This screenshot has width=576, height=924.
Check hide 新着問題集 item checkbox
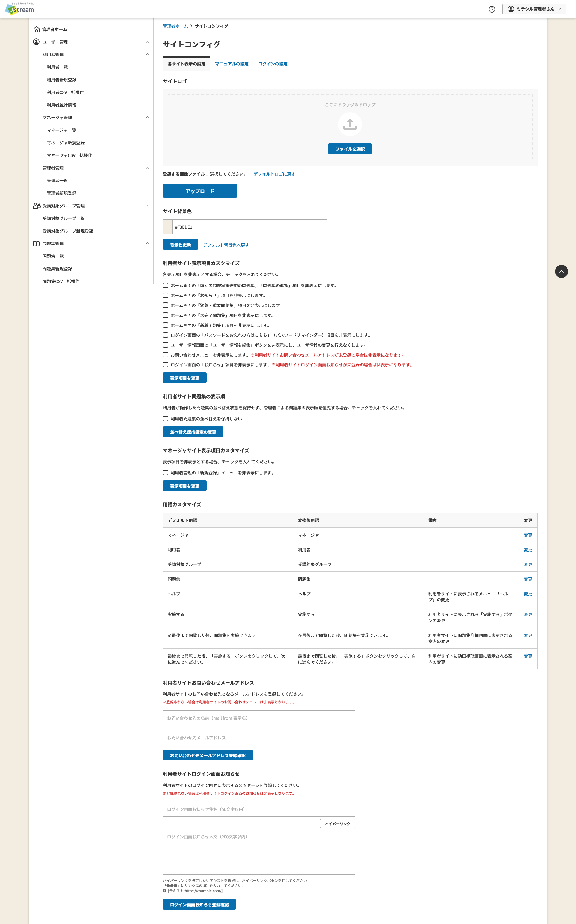tap(165, 325)
